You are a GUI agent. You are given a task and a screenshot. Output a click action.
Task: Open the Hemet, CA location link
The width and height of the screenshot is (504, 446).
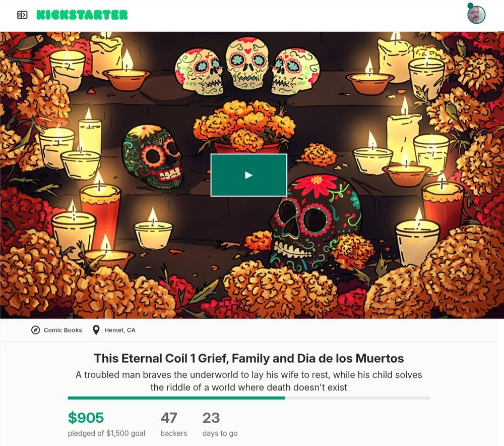coord(120,330)
